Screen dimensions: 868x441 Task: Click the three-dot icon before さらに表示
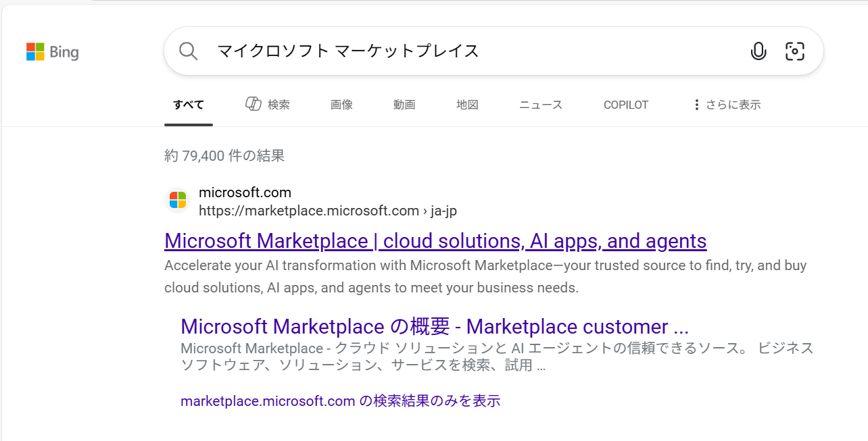696,104
